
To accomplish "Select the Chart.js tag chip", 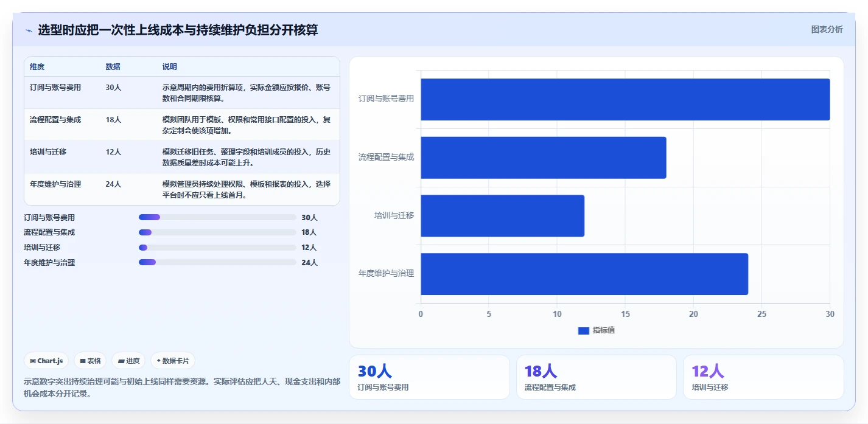I will (x=46, y=361).
